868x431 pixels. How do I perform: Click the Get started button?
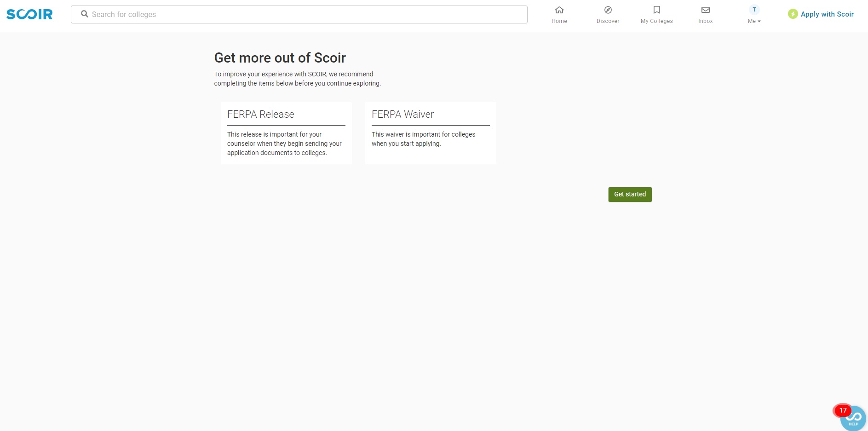click(630, 195)
